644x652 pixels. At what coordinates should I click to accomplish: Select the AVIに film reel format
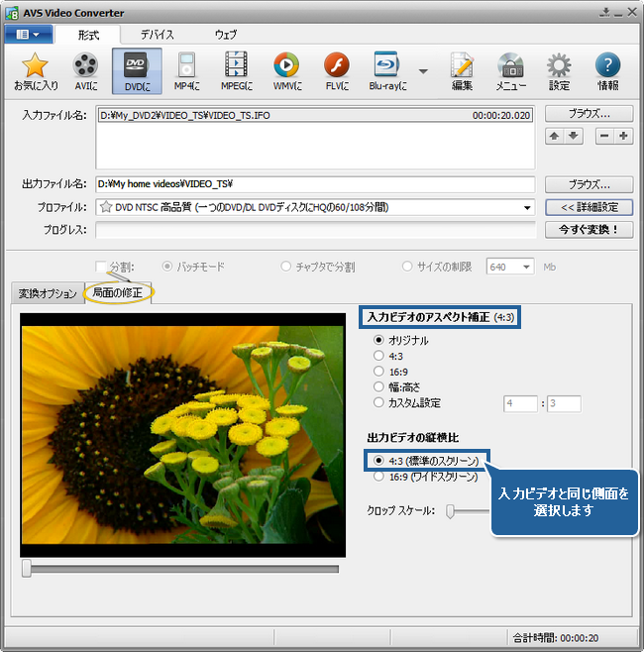(x=85, y=71)
